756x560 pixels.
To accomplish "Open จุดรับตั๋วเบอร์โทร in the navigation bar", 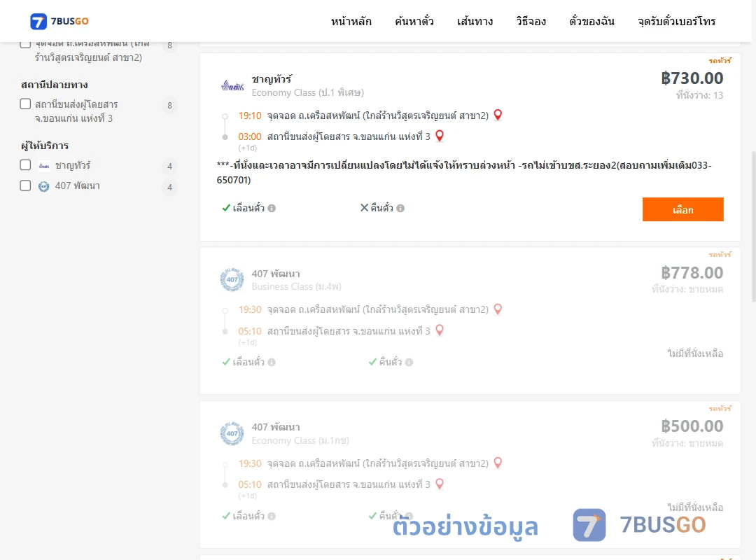I will (676, 21).
